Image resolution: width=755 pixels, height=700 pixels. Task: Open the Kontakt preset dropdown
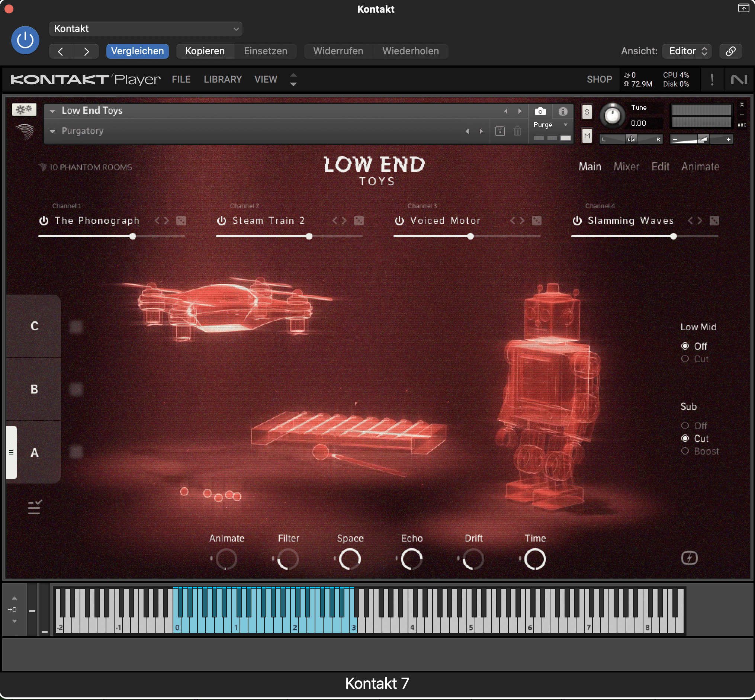pyautogui.click(x=146, y=29)
